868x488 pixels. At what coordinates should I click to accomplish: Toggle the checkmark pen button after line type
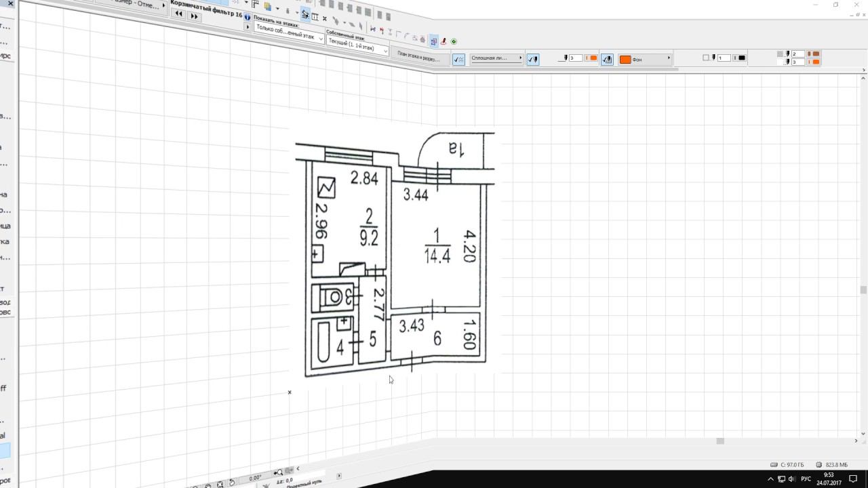tap(533, 59)
